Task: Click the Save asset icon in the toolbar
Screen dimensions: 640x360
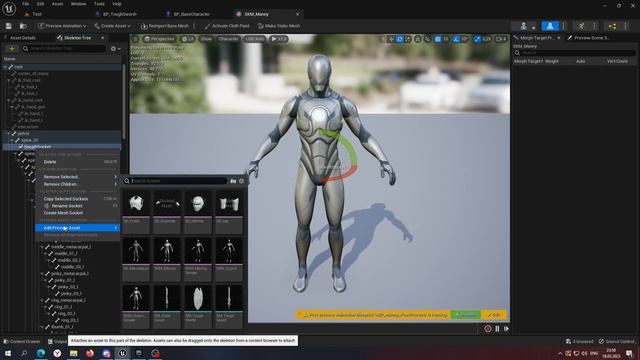Action: click(9, 26)
